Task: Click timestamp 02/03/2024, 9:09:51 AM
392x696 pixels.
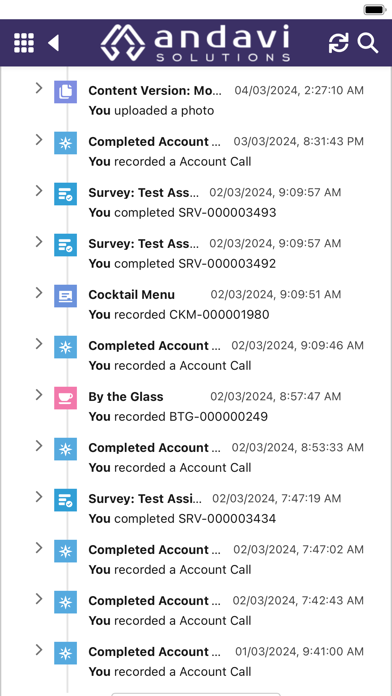Action: click(276, 295)
